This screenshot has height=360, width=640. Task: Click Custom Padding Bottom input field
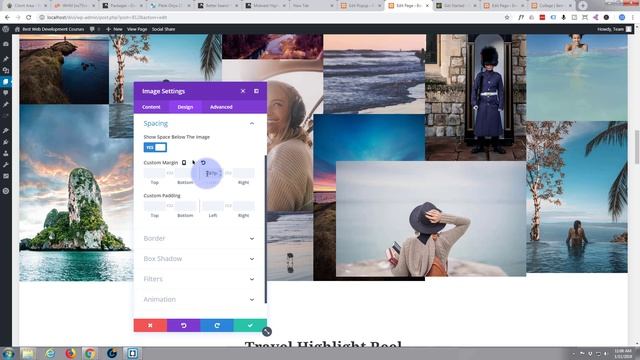[185, 206]
